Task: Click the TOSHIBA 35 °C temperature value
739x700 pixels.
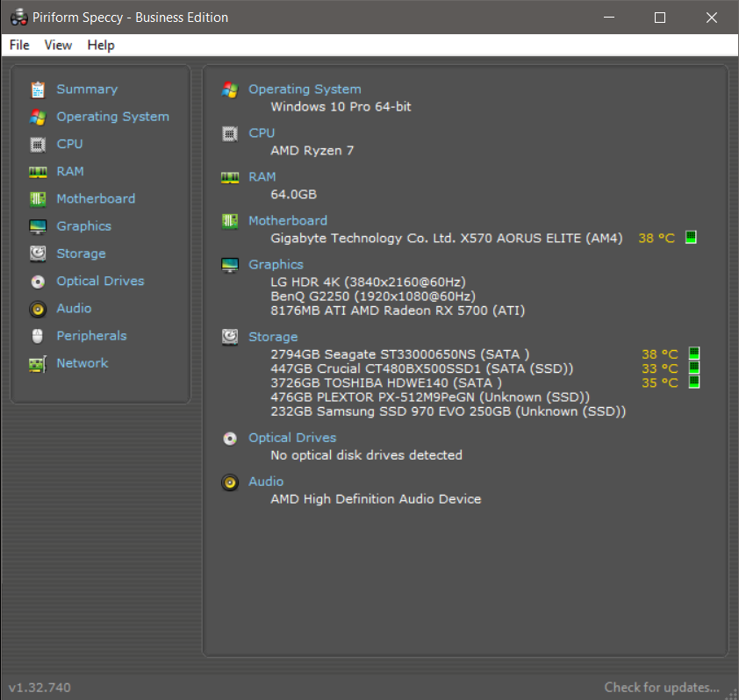Action: 660,383
